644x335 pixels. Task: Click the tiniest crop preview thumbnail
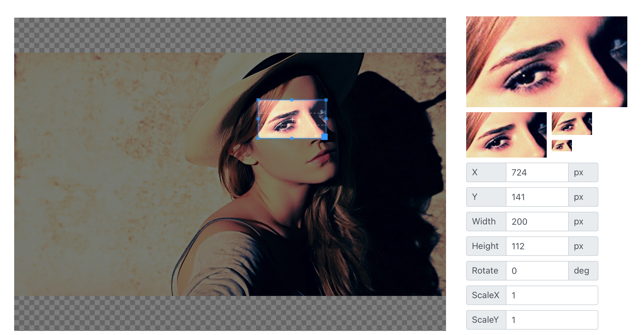pyautogui.click(x=562, y=146)
